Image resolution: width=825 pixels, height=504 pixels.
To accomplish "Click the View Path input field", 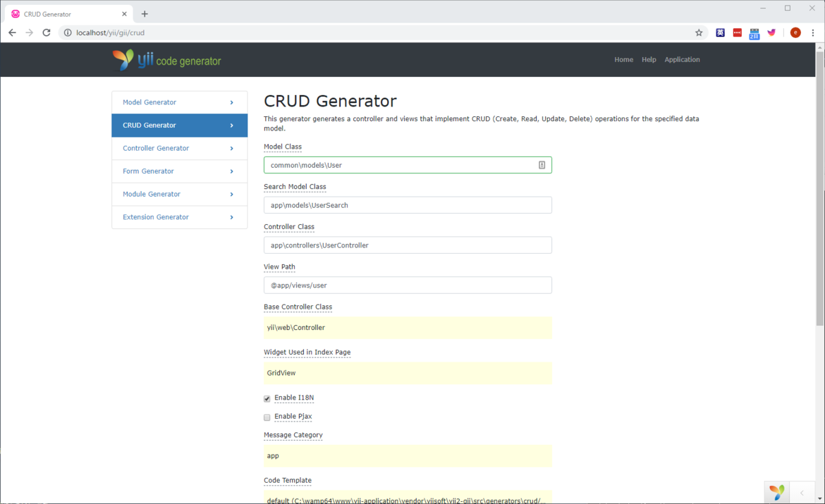I will [408, 285].
